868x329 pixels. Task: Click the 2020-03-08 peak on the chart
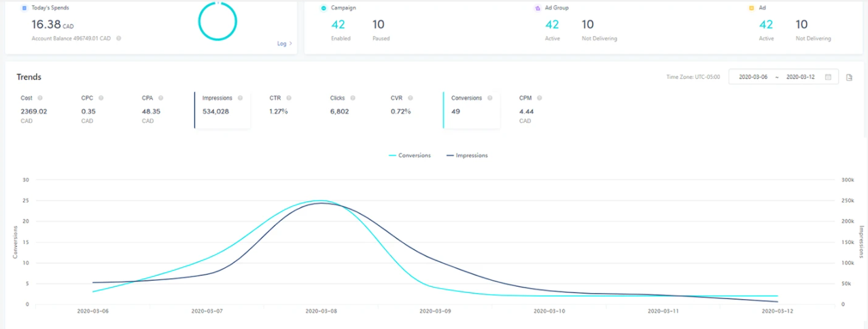[x=321, y=201]
